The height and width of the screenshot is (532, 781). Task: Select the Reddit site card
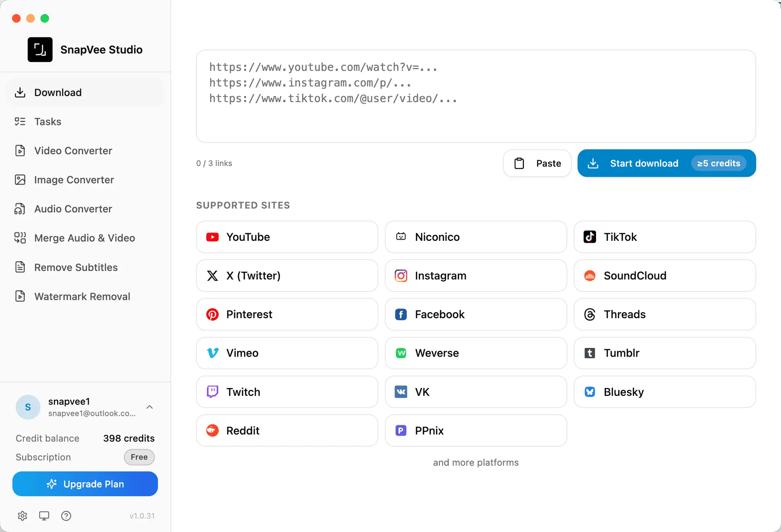point(287,431)
